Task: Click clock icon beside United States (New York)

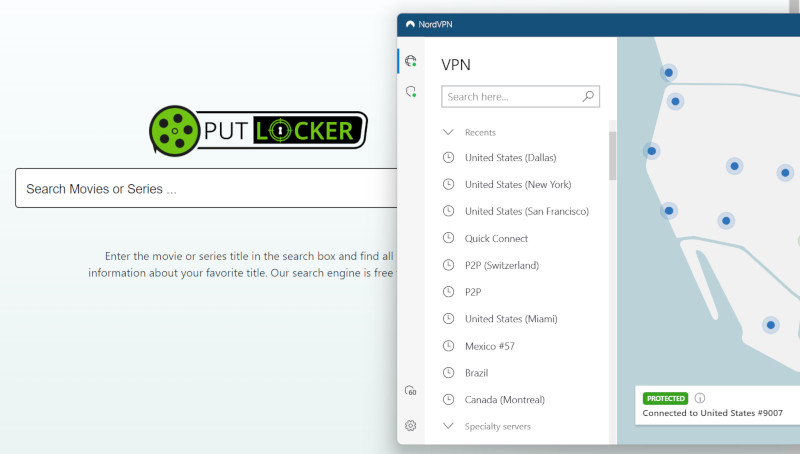Action: tap(448, 184)
